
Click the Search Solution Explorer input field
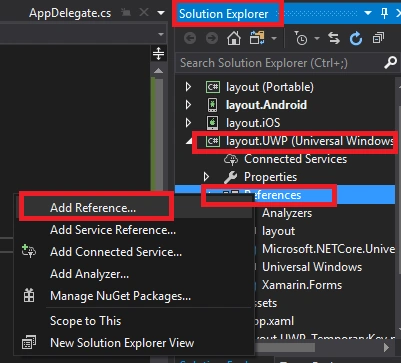click(x=280, y=63)
